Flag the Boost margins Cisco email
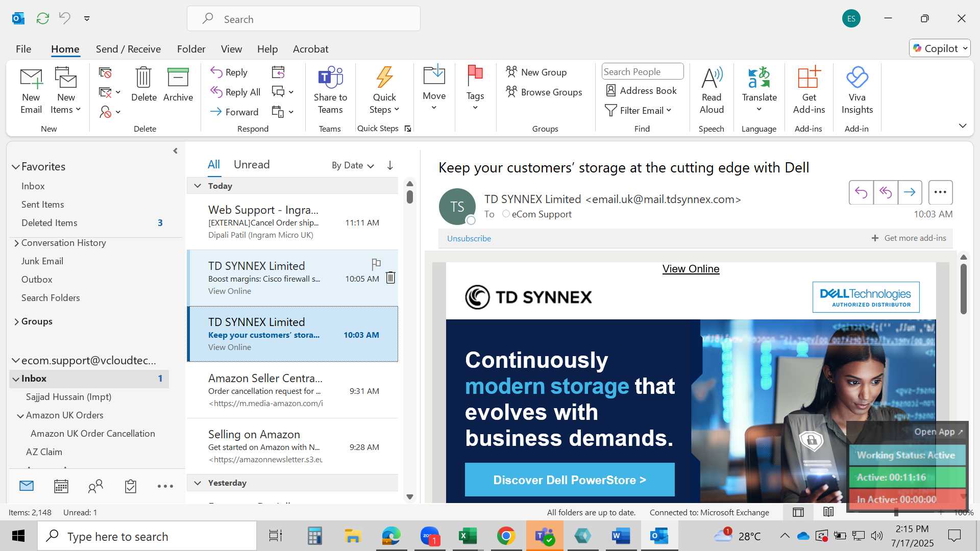This screenshot has height=551, width=980. 376,264
